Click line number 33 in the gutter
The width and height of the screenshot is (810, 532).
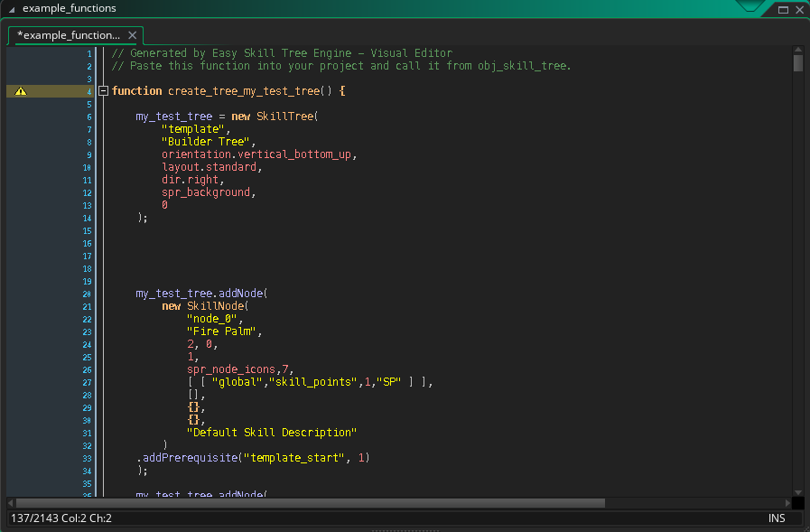point(87,459)
